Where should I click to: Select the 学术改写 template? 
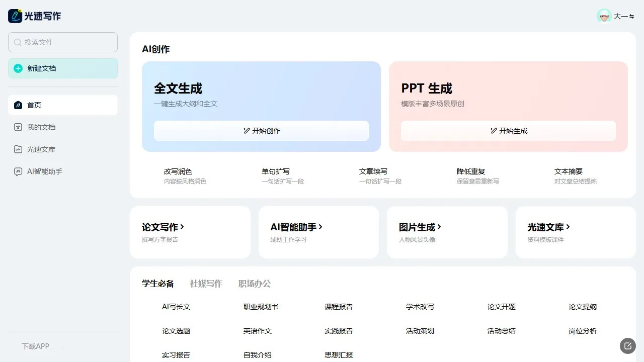point(420,307)
